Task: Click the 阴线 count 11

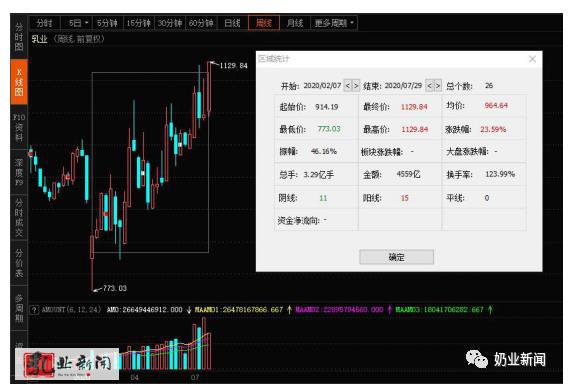Action: pyautogui.click(x=323, y=198)
